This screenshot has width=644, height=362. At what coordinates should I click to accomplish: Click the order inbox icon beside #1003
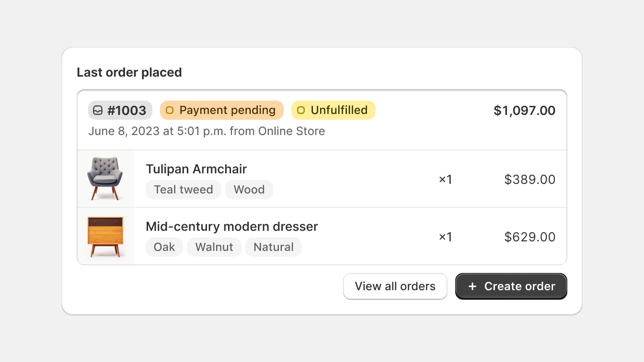98,111
